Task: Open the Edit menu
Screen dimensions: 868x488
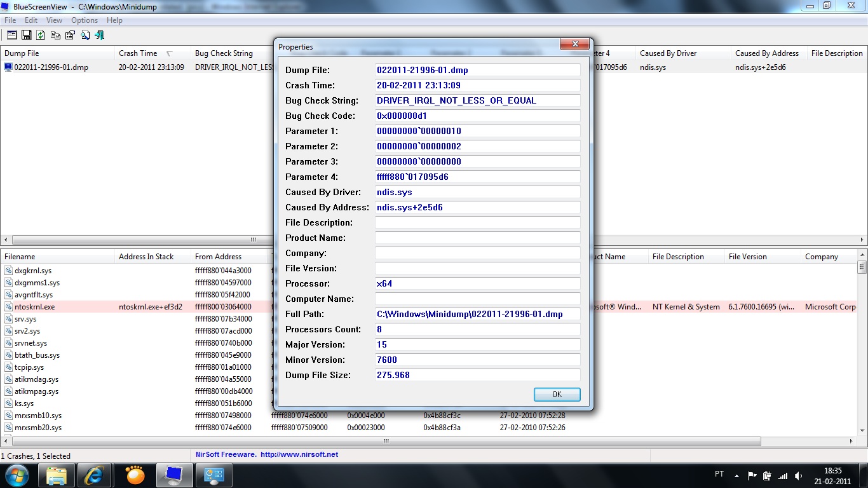Action: 31,20
